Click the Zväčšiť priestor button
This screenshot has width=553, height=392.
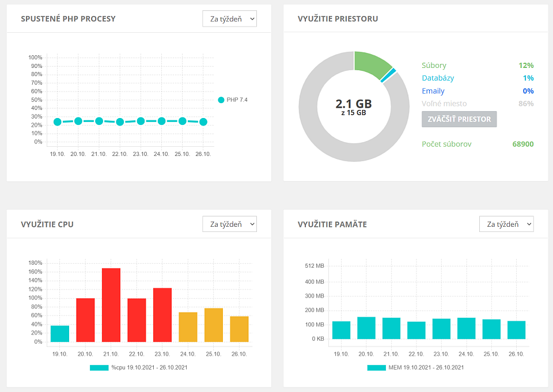pos(459,119)
